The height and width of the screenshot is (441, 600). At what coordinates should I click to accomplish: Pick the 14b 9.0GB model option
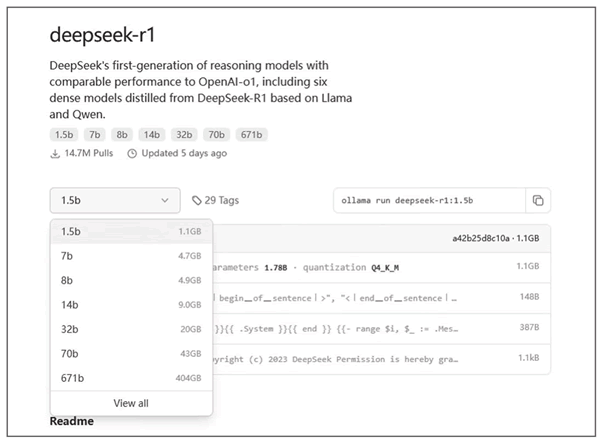131,305
